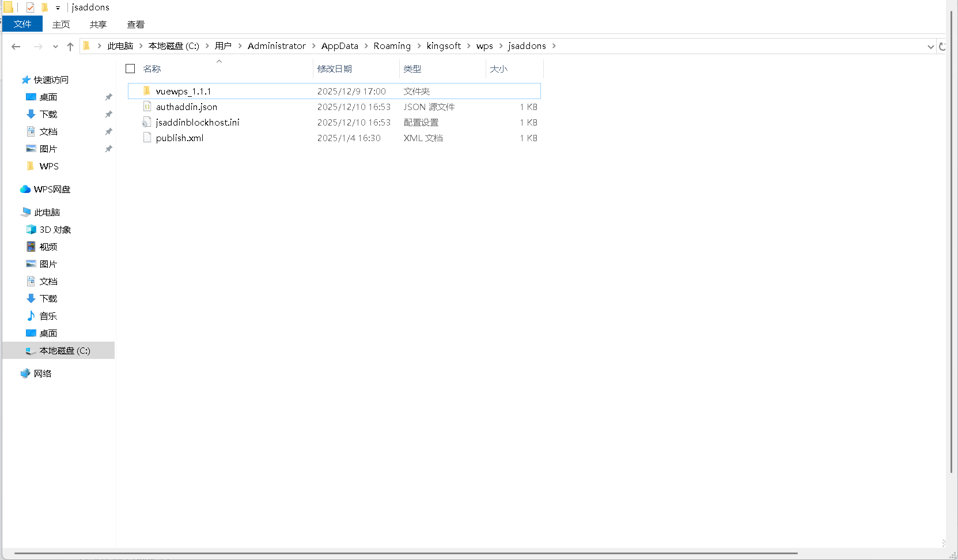Click the Up one level arrow
958x560 pixels.
(70, 47)
